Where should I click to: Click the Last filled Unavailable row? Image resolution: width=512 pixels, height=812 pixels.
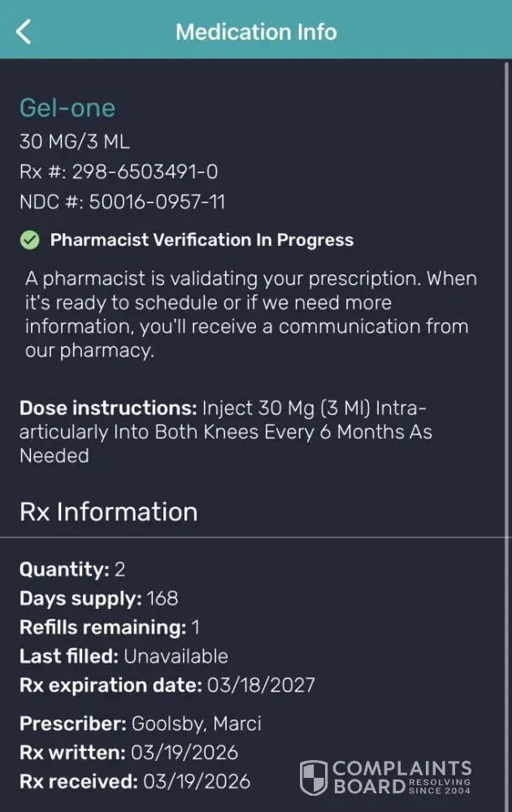click(124, 656)
